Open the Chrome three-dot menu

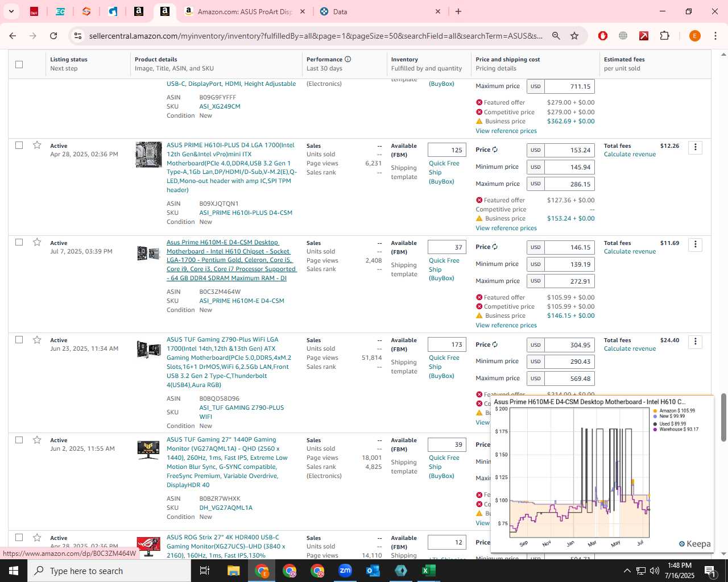pos(715,36)
